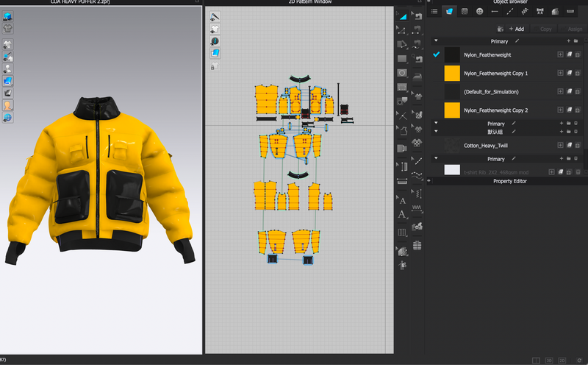The height and width of the screenshot is (365, 588).
Task: Select Quilting gift-box icon
Action: coord(417,246)
